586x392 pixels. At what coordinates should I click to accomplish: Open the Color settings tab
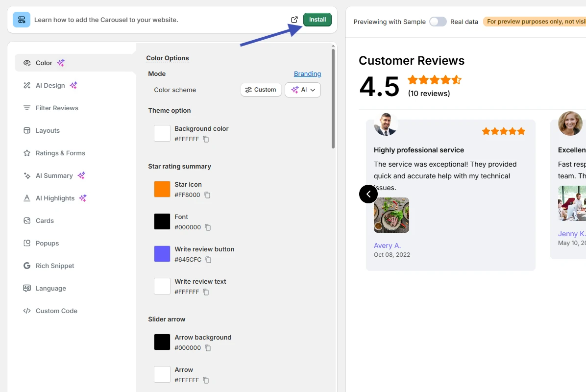[x=75, y=63]
